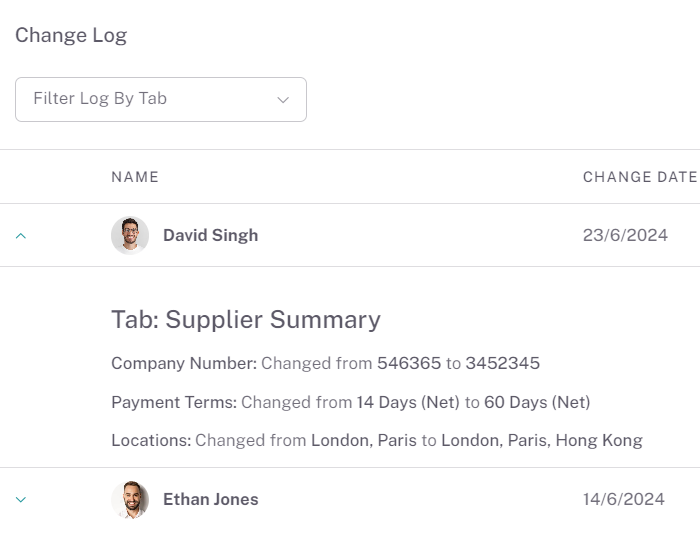The height and width of the screenshot is (538, 700).
Task: Select the Ethan Jones name text
Action: coord(211,499)
